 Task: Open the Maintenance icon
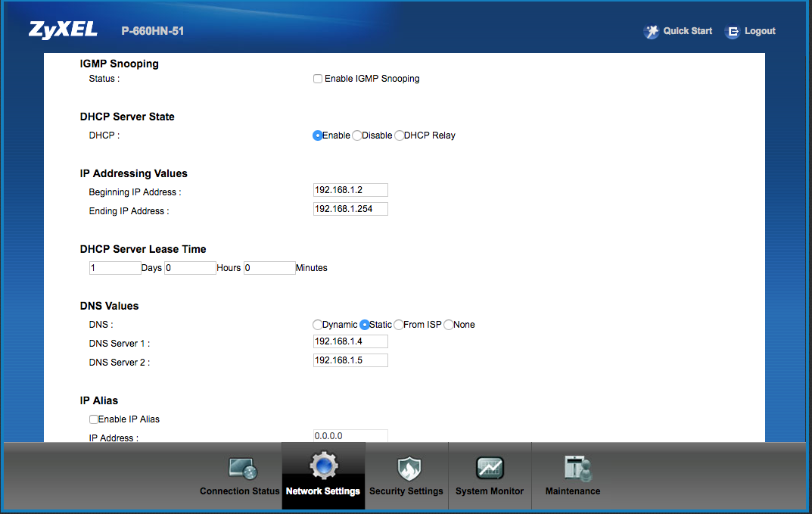tap(578, 469)
